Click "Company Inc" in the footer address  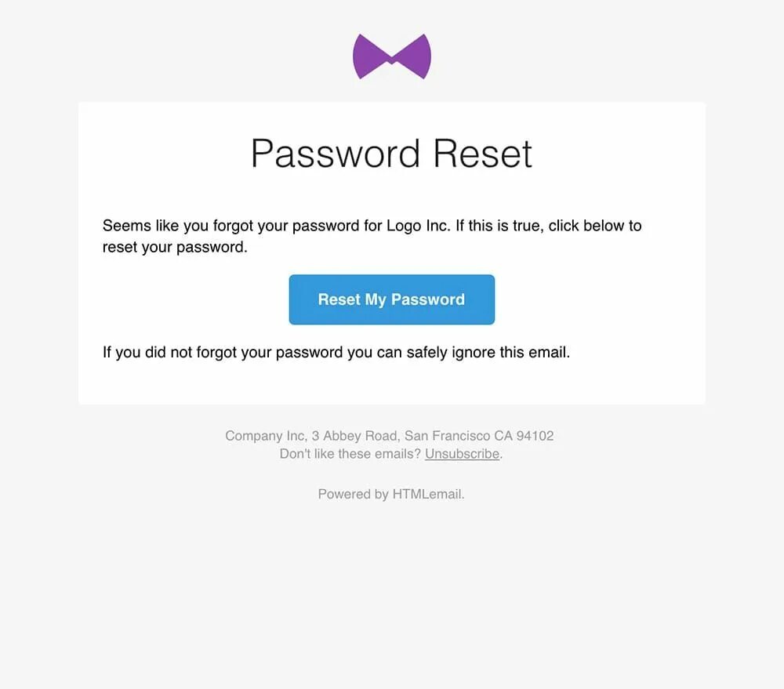pyautogui.click(x=265, y=436)
